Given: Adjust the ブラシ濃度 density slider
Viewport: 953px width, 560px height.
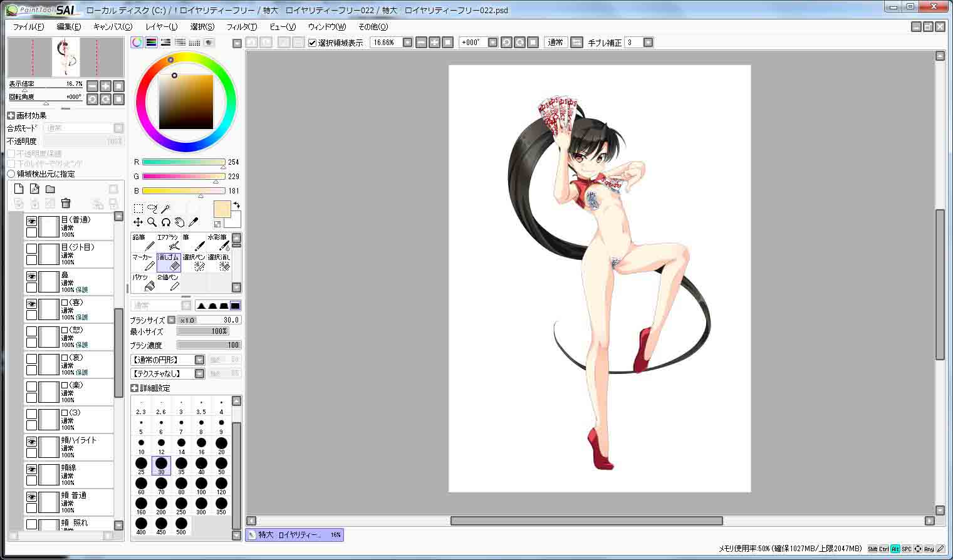Looking at the screenshot, I should [209, 345].
